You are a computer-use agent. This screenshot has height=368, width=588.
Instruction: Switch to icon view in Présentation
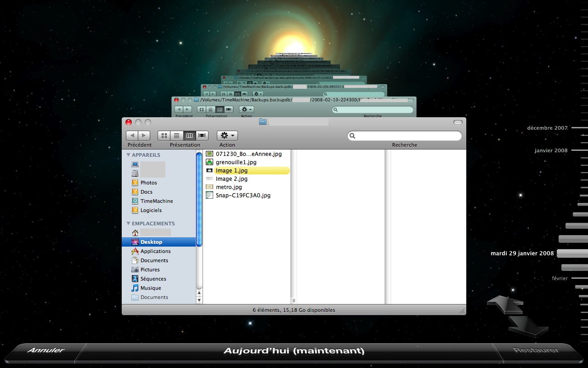point(164,135)
